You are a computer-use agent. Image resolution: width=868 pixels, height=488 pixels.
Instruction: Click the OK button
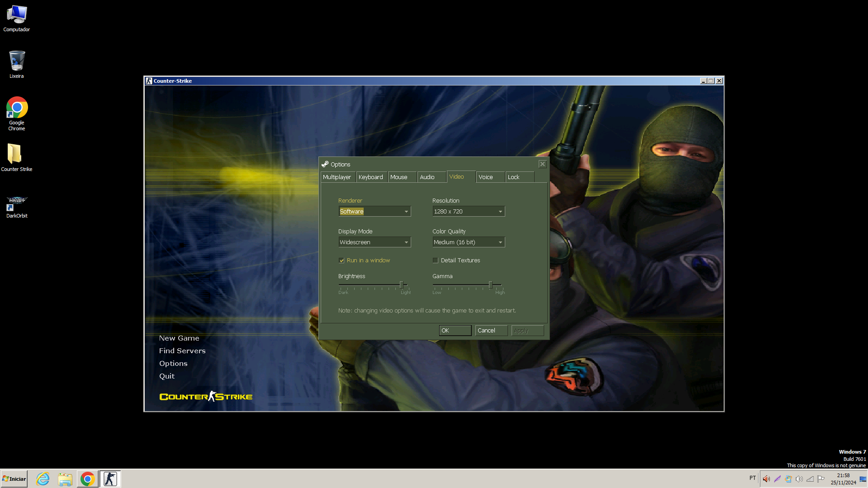pos(455,331)
